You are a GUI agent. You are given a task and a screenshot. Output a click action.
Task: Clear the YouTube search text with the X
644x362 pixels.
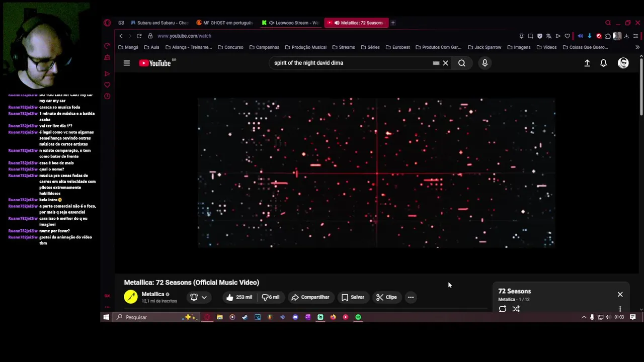[x=445, y=63]
